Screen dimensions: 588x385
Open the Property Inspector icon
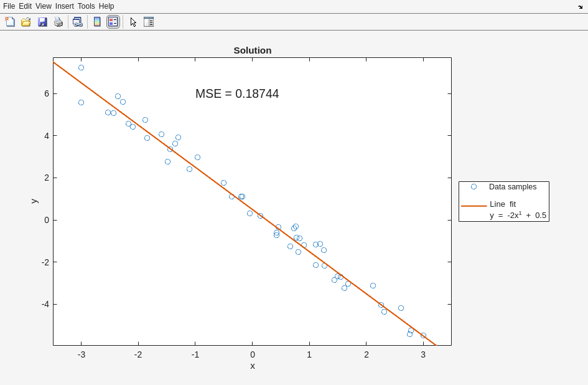[x=149, y=22]
